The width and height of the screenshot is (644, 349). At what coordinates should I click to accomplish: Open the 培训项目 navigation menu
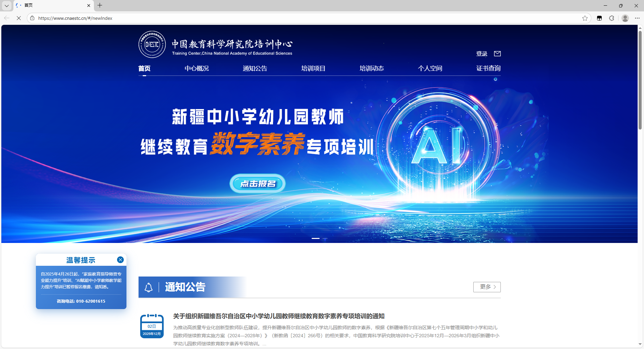[x=313, y=68]
